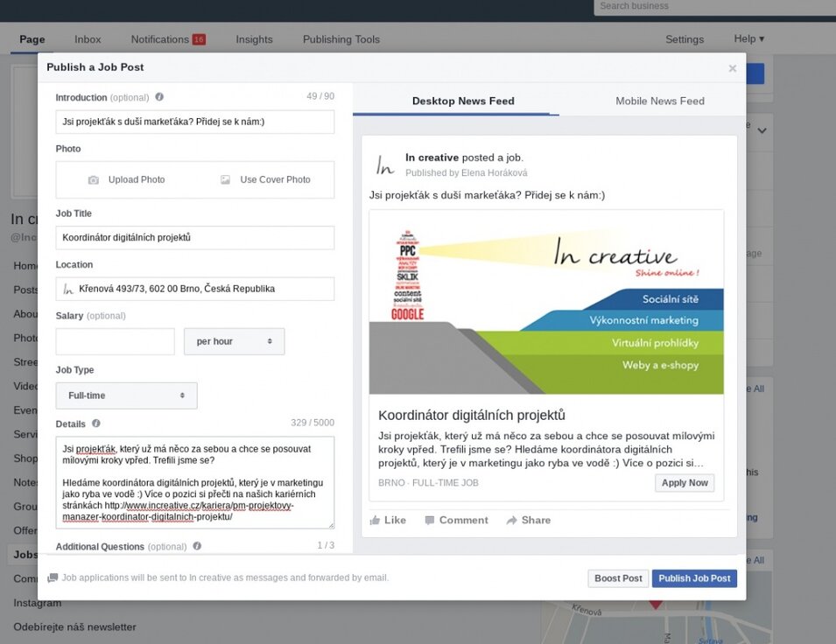Click the Comment bubble icon on the preview

coord(431,520)
